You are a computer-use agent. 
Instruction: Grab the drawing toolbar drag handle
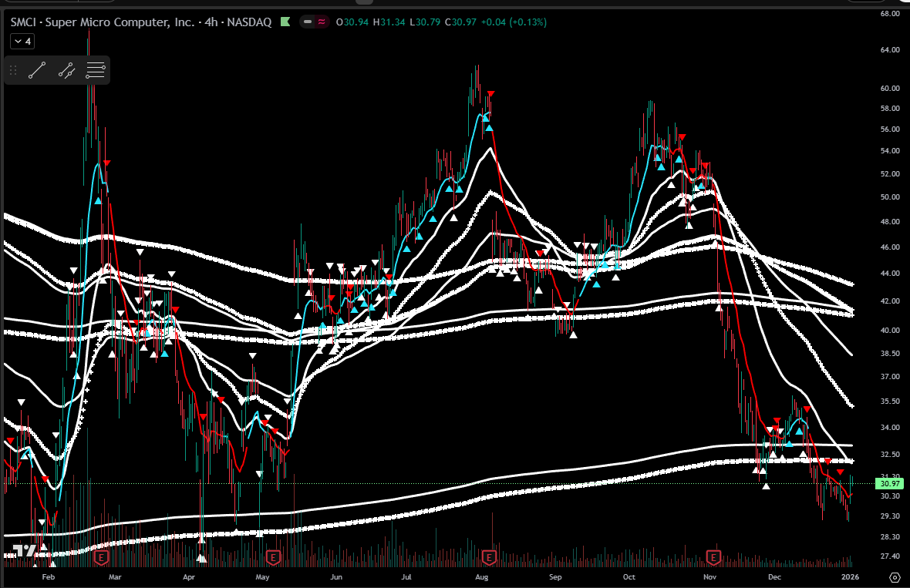click(13, 71)
